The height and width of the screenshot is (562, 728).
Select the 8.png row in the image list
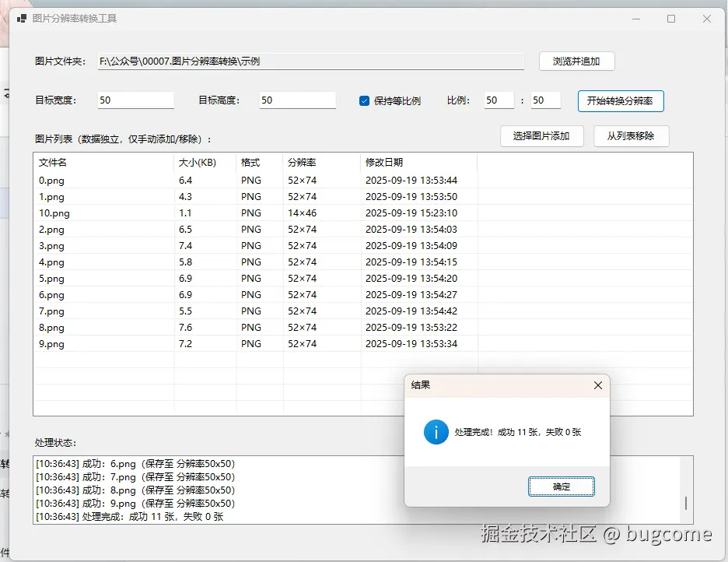(x=363, y=328)
